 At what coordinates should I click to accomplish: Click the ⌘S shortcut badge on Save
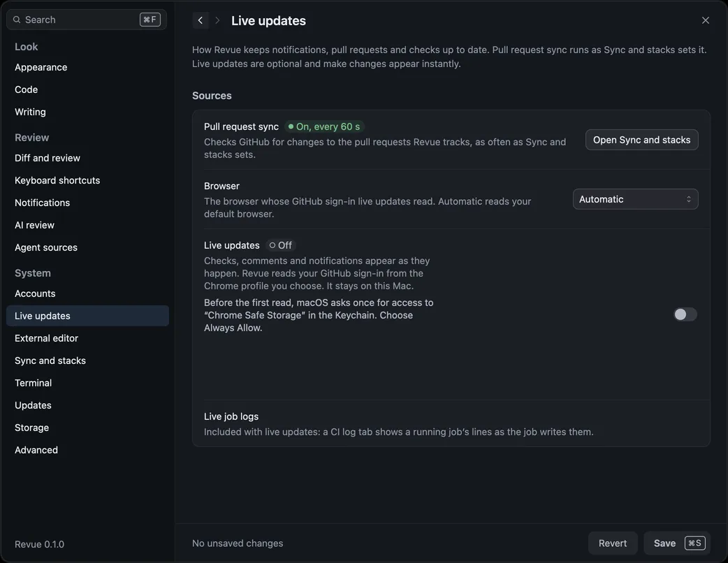(x=695, y=543)
